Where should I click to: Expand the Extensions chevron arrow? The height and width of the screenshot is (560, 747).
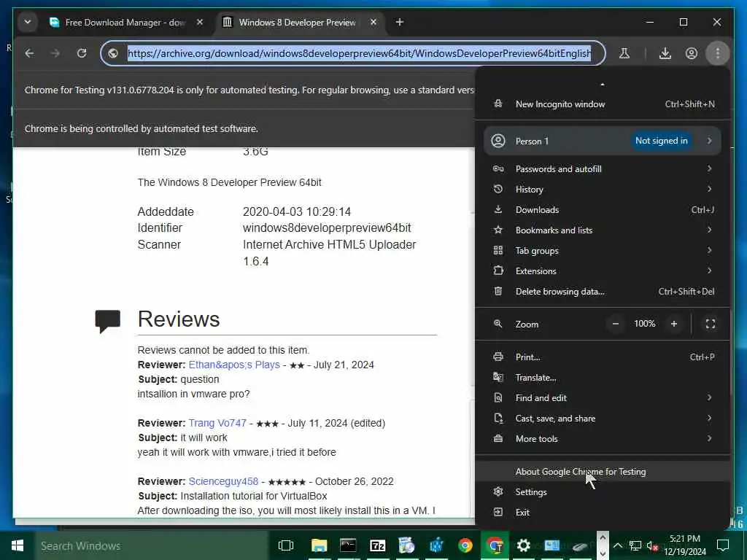(709, 271)
